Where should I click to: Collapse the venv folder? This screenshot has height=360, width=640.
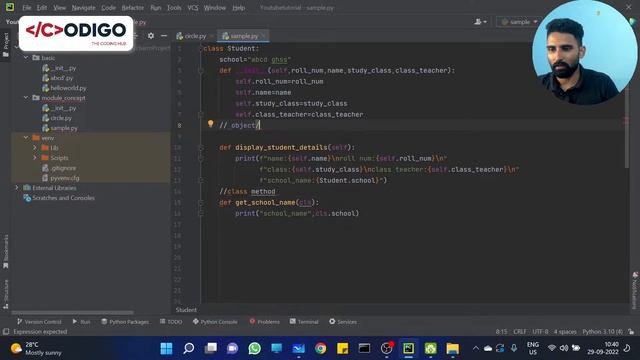[26, 138]
